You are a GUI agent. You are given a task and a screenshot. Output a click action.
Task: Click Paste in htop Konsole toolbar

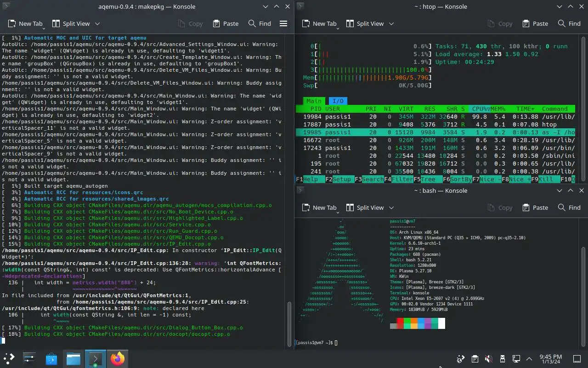pyautogui.click(x=535, y=23)
